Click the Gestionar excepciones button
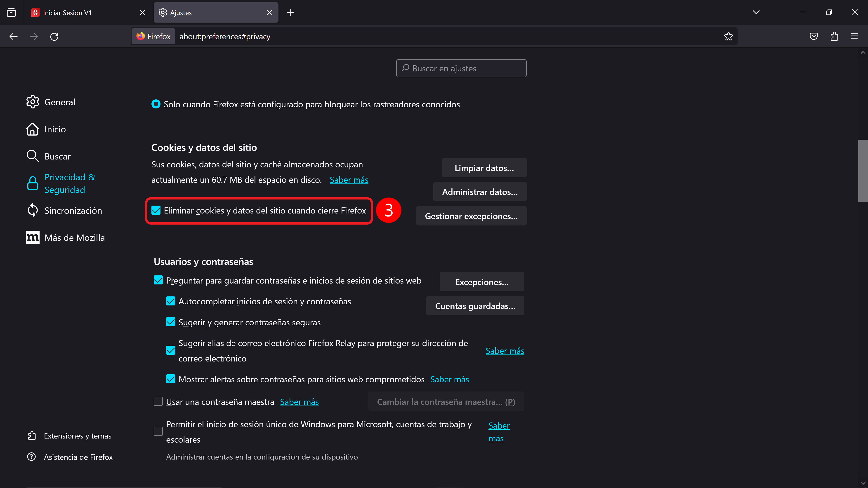Screen dimensions: 868x488 [471, 216]
